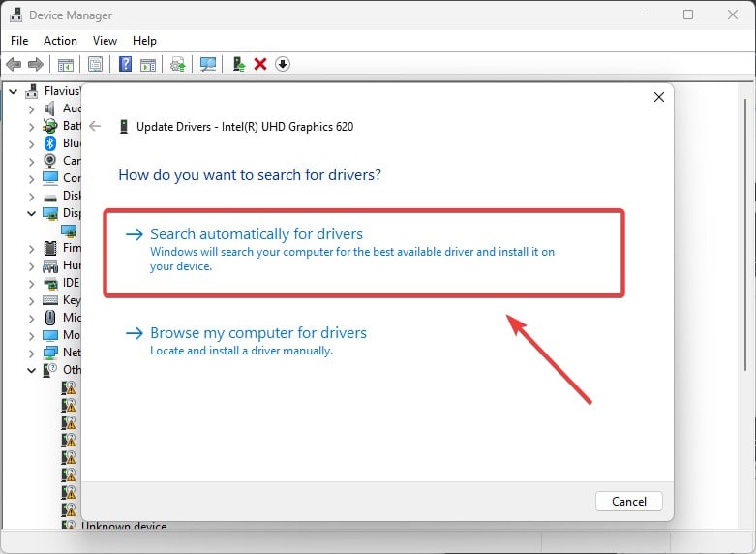Select the Flavius computer root icon

[x=32, y=91]
